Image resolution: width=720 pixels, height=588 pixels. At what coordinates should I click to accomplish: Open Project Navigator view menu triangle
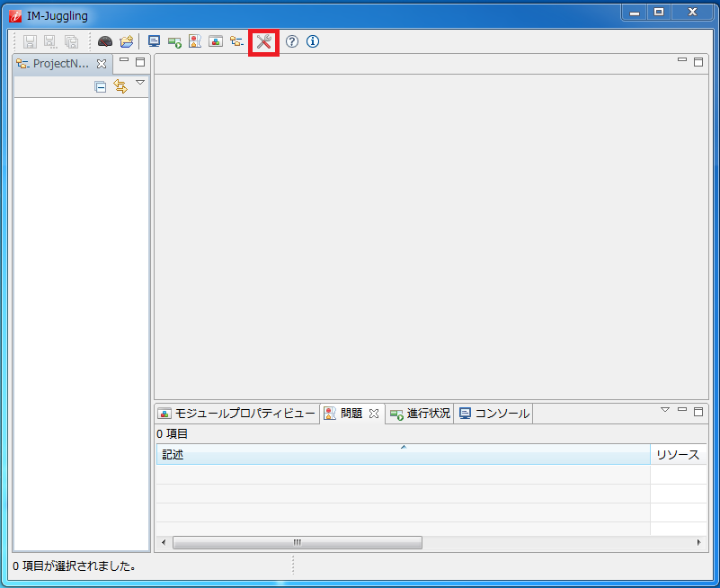(140, 83)
